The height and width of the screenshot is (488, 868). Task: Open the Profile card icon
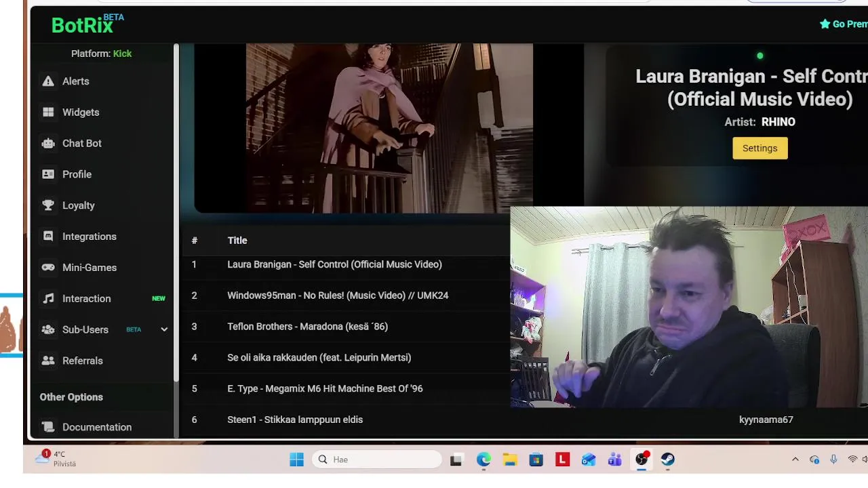click(48, 174)
